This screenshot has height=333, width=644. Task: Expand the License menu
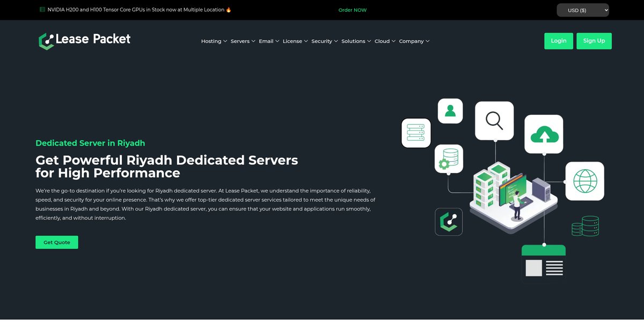[295, 41]
